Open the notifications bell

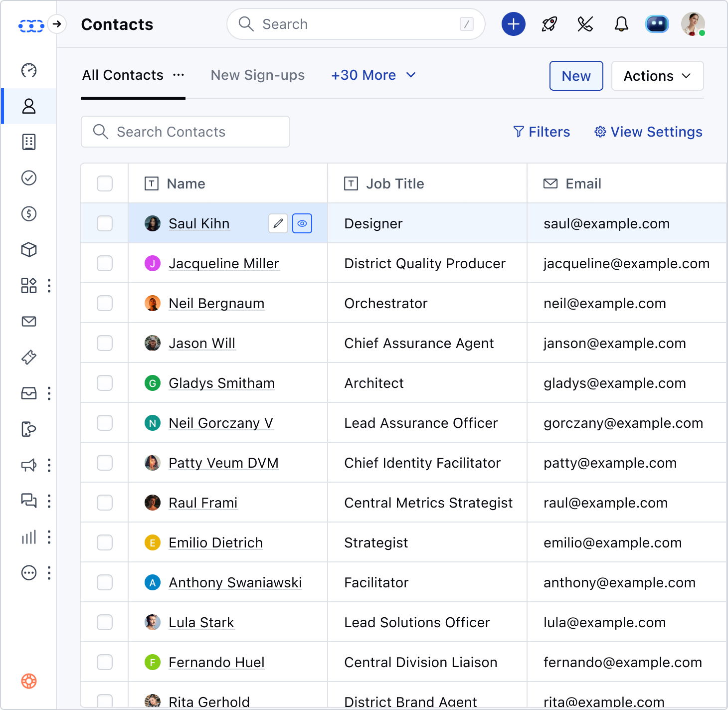tap(621, 24)
